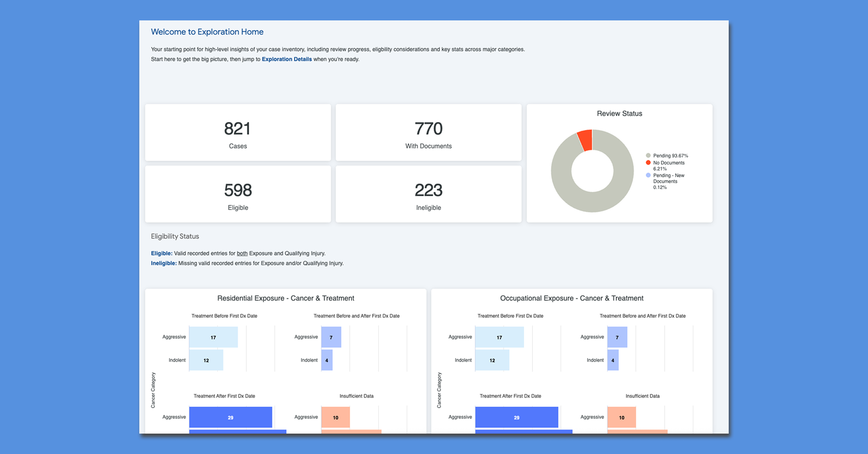Screen dimensions: 868x454
Task: Click Residential Exposure - Cancer & Treatment title
Action: tap(286, 298)
